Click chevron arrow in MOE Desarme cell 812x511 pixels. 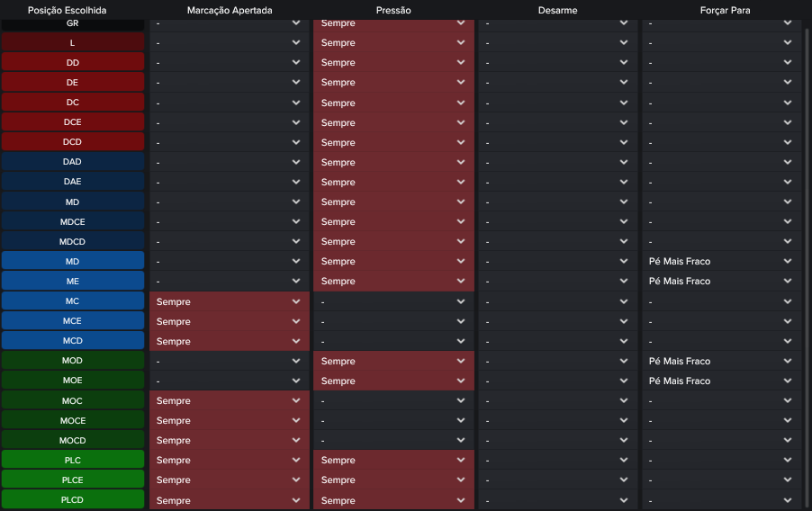pos(624,381)
